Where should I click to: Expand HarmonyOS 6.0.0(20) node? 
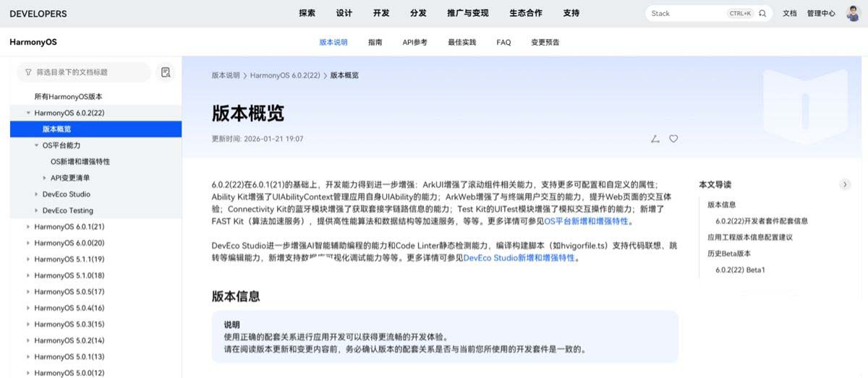pos(28,243)
